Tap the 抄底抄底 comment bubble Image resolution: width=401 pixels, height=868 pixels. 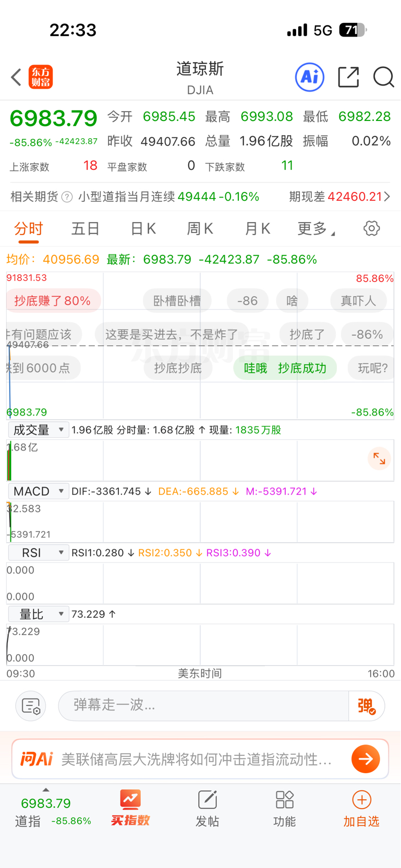click(x=178, y=368)
